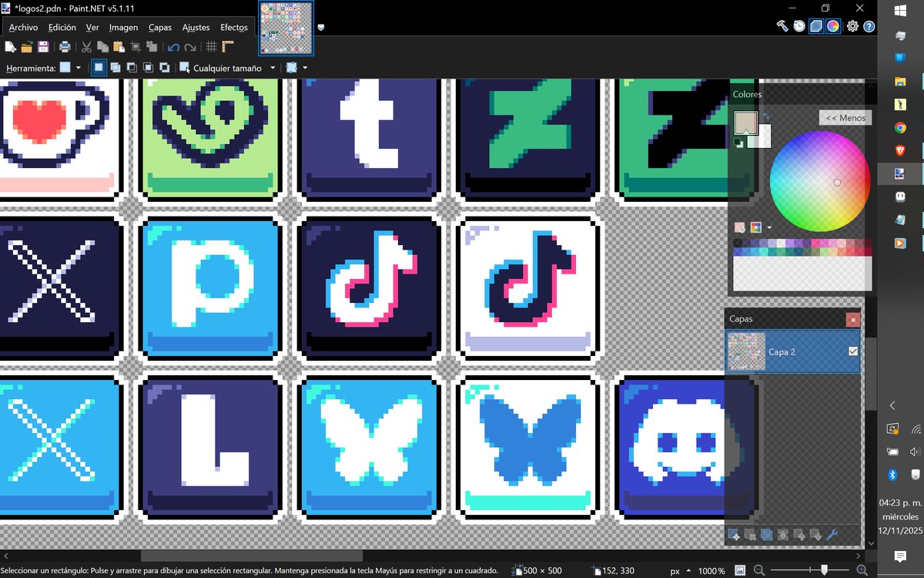Open layer properties with the wrench icon

pyautogui.click(x=832, y=535)
